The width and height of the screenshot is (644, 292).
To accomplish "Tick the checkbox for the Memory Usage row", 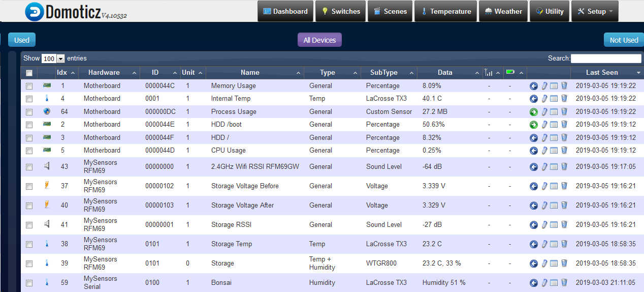I will (x=29, y=86).
